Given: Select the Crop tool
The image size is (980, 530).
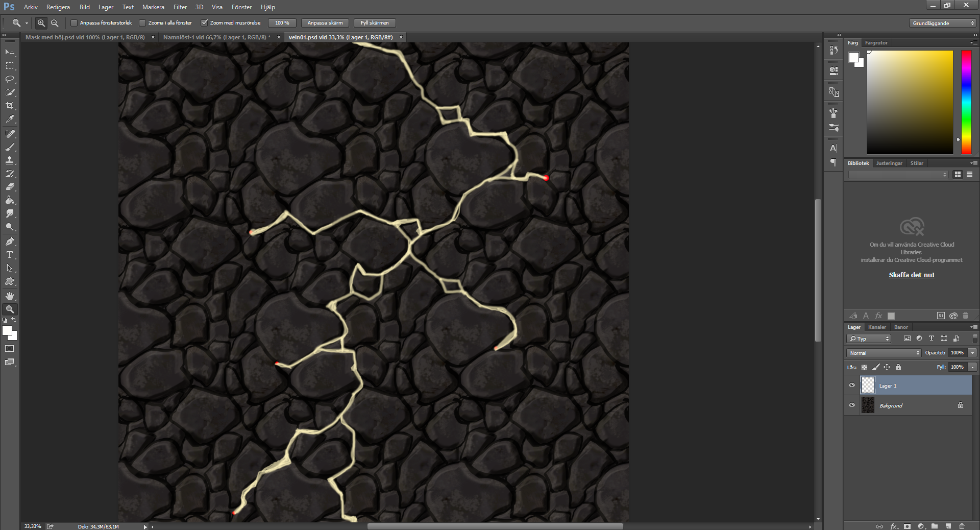Looking at the screenshot, I should click(x=10, y=106).
